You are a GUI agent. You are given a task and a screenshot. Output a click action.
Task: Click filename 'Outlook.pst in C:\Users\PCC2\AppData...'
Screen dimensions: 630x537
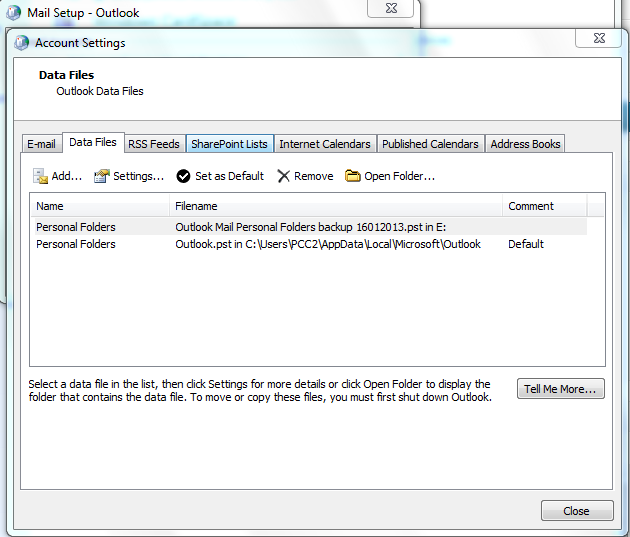click(x=328, y=244)
